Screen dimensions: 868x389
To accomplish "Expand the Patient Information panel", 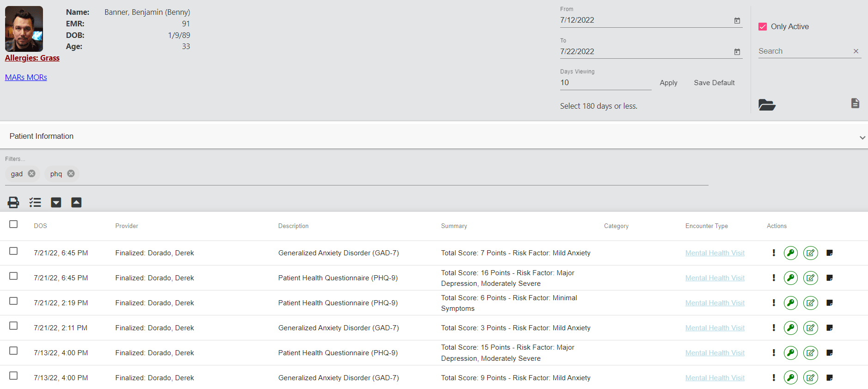I will click(862, 137).
